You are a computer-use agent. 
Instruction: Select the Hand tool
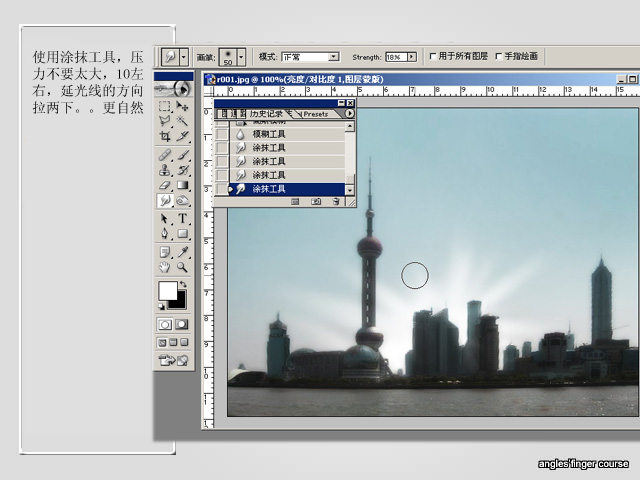click(x=164, y=267)
